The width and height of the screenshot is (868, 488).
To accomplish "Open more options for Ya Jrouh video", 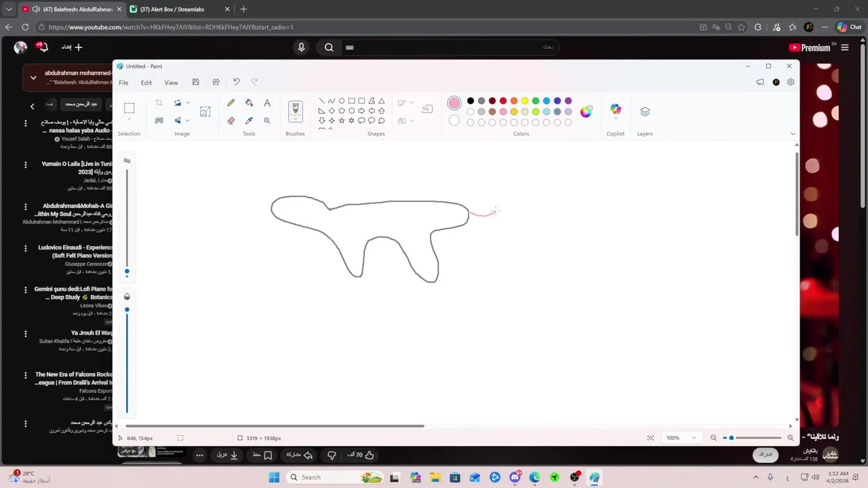I will point(25,333).
